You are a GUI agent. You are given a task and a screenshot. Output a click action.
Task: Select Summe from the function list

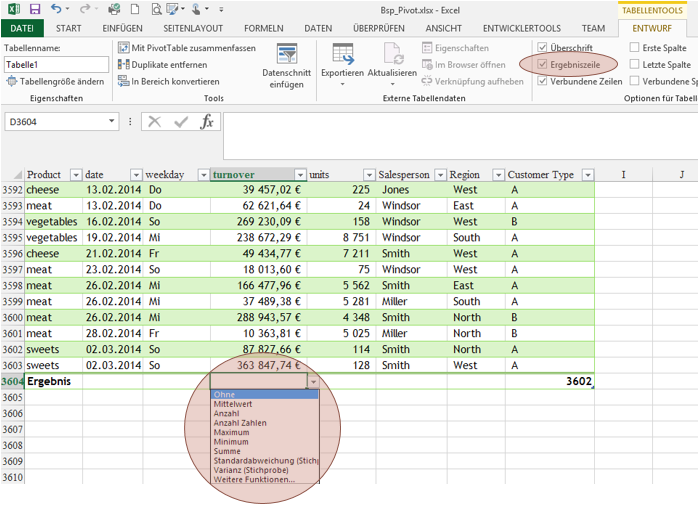[226, 451]
